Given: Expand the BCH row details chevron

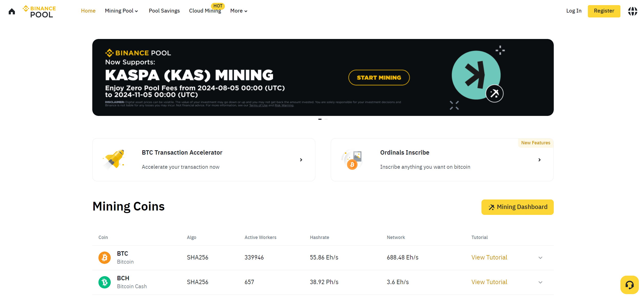Looking at the screenshot, I should pos(540,282).
